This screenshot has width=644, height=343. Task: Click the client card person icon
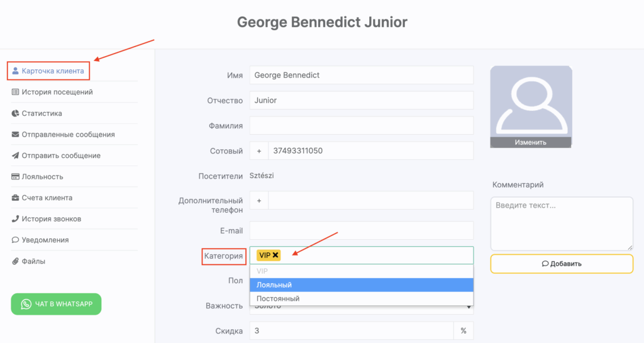[x=16, y=71]
